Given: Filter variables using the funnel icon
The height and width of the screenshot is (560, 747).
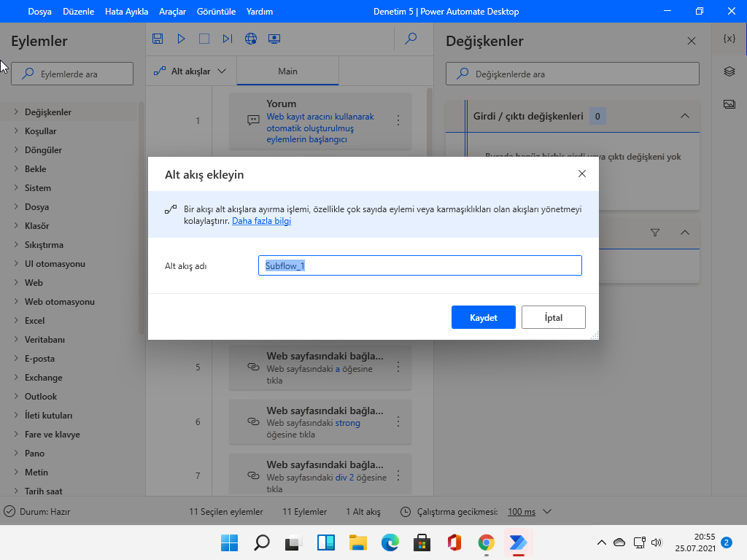Looking at the screenshot, I should 655,232.
